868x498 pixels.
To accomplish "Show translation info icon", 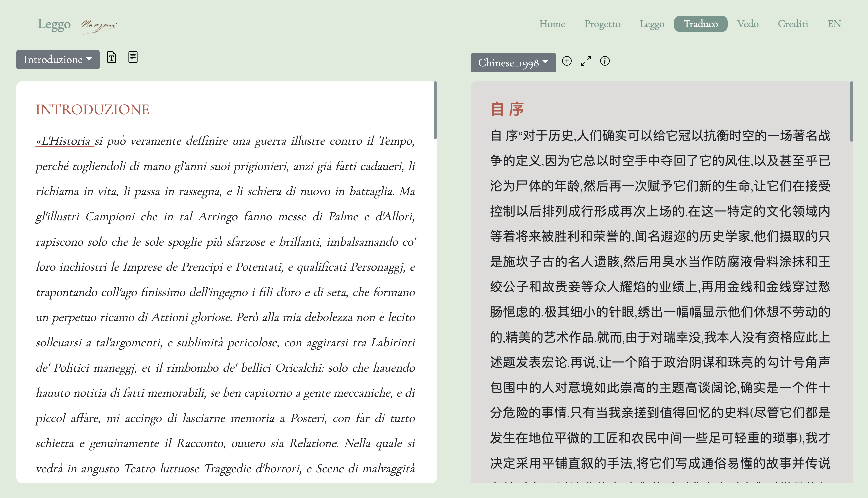I will (605, 61).
